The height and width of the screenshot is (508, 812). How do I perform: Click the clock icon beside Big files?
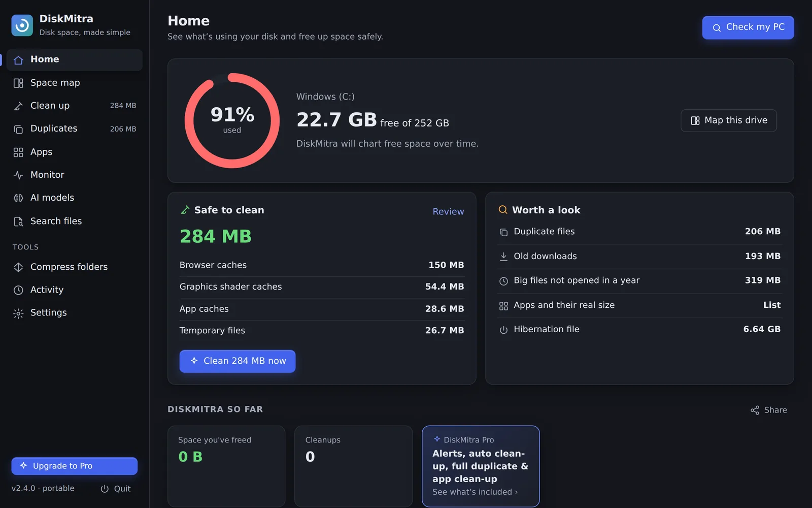(x=503, y=281)
